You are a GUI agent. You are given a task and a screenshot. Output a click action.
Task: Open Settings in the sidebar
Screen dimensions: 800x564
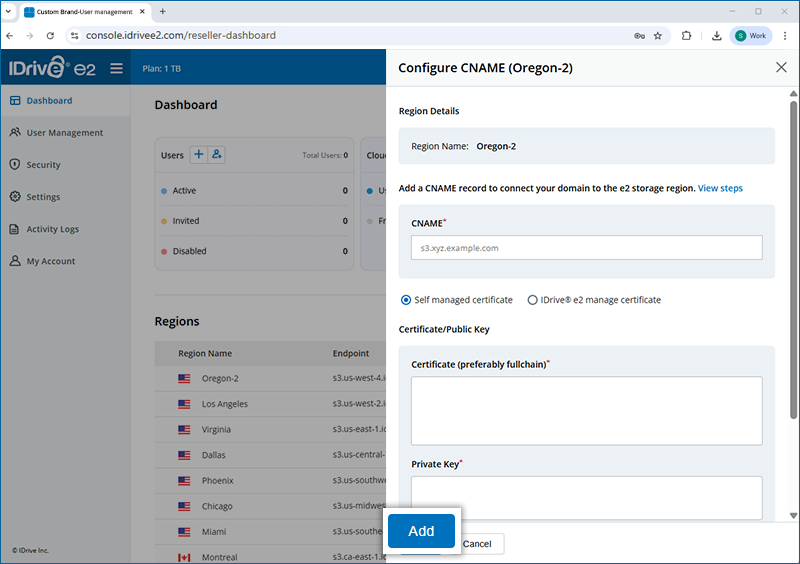[65, 197]
